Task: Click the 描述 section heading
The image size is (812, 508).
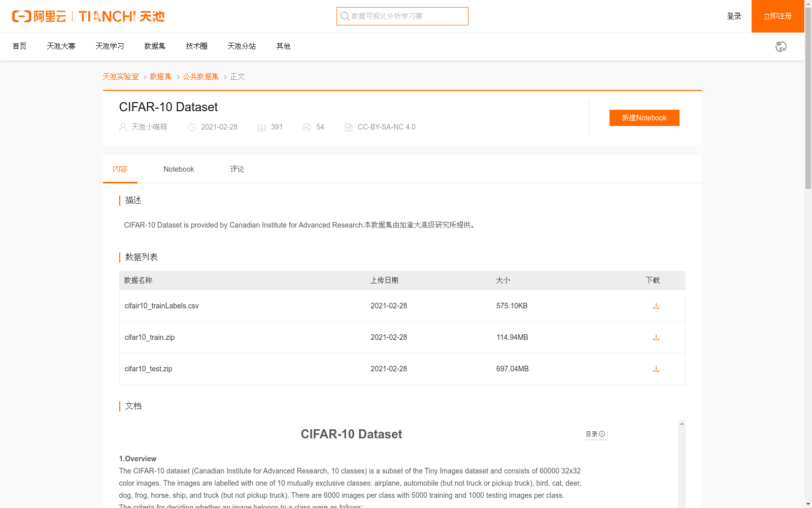Action: (x=133, y=201)
